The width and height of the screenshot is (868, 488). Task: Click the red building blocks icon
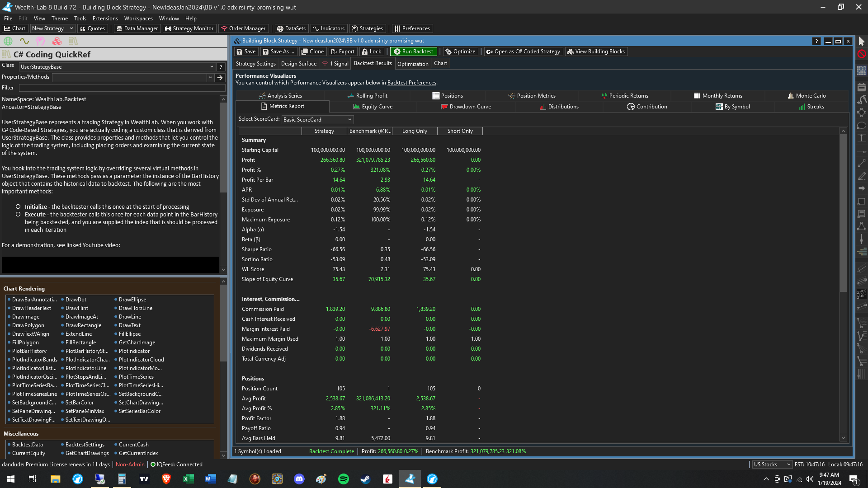tap(57, 41)
